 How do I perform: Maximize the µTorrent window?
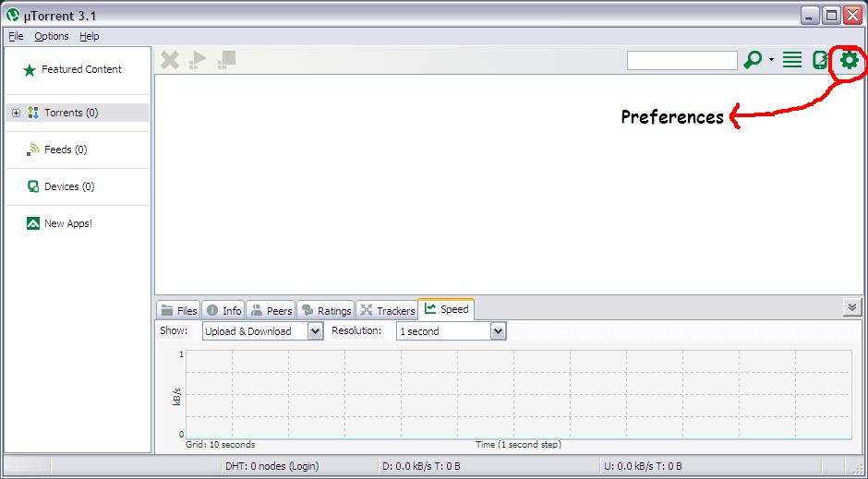[x=831, y=16]
